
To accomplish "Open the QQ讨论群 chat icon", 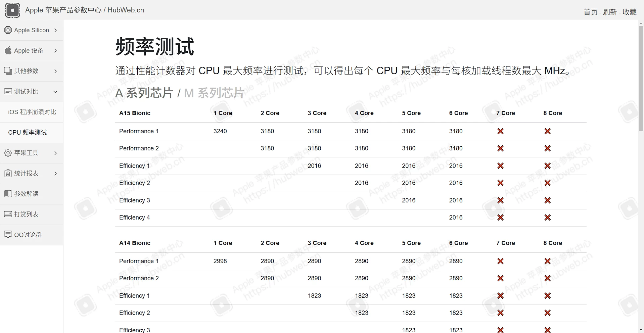I will click(8, 235).
